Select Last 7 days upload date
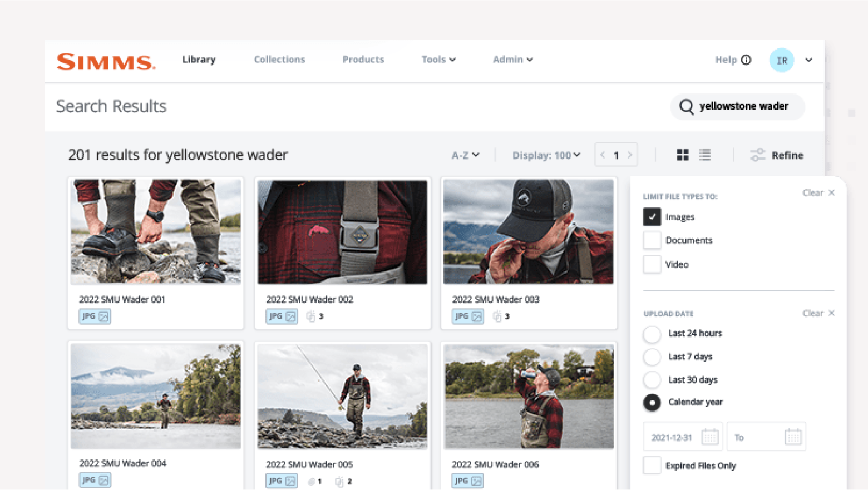Screen dimensions: 868x490 652,357
